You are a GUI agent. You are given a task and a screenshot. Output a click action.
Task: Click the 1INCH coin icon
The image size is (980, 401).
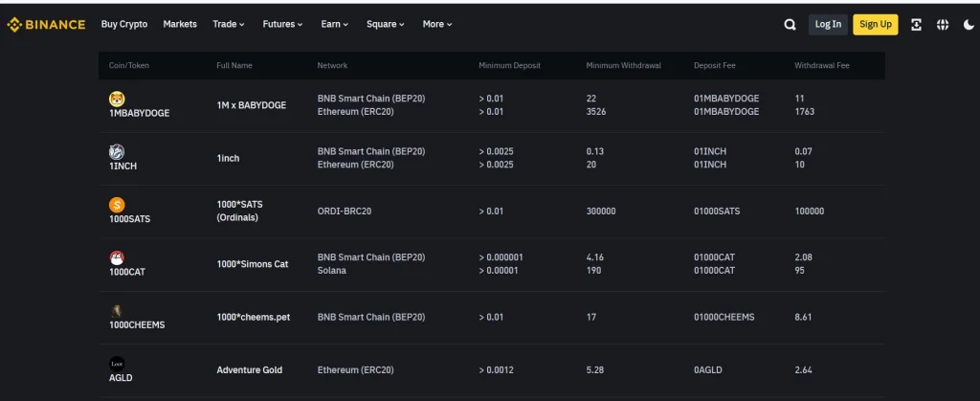(x=117, y=151)
